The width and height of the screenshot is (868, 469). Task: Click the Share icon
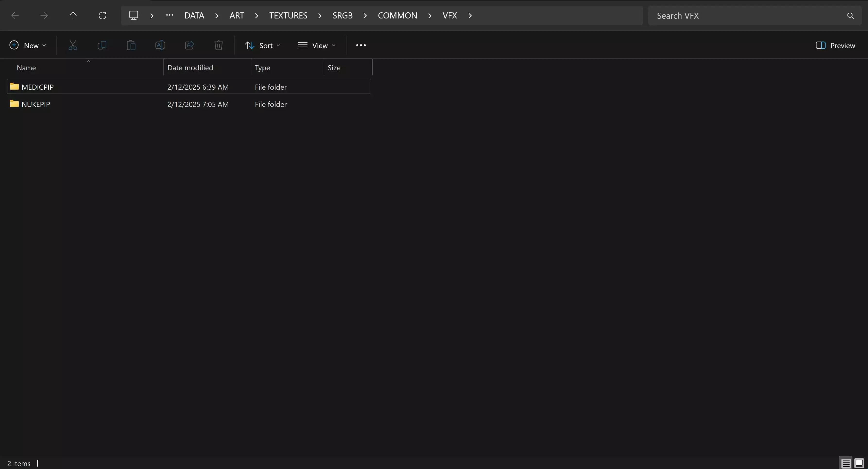pyautogui.click(x=189, y=45)
